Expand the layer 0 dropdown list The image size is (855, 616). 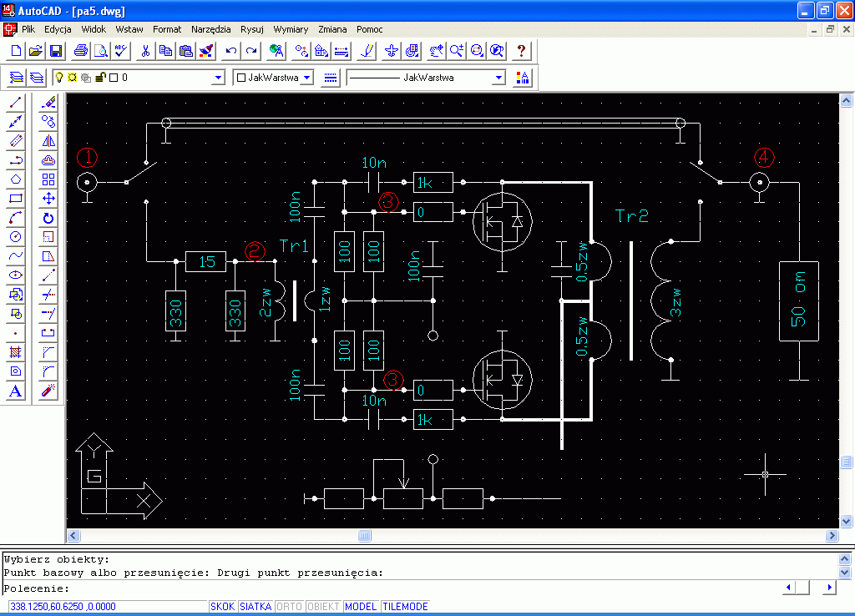pos(219,78)
